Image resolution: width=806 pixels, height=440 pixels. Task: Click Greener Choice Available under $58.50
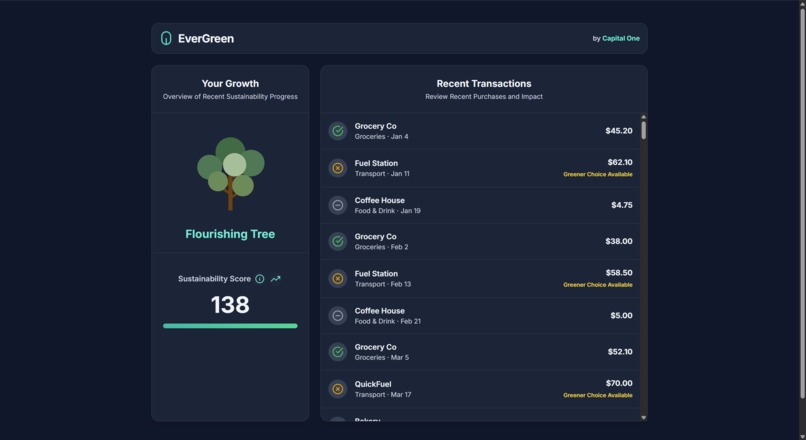598,285
